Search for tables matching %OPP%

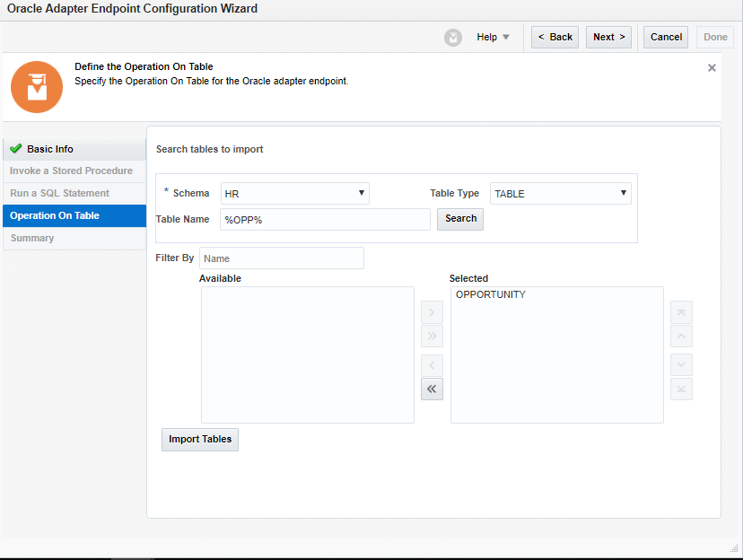click(460, 219)
